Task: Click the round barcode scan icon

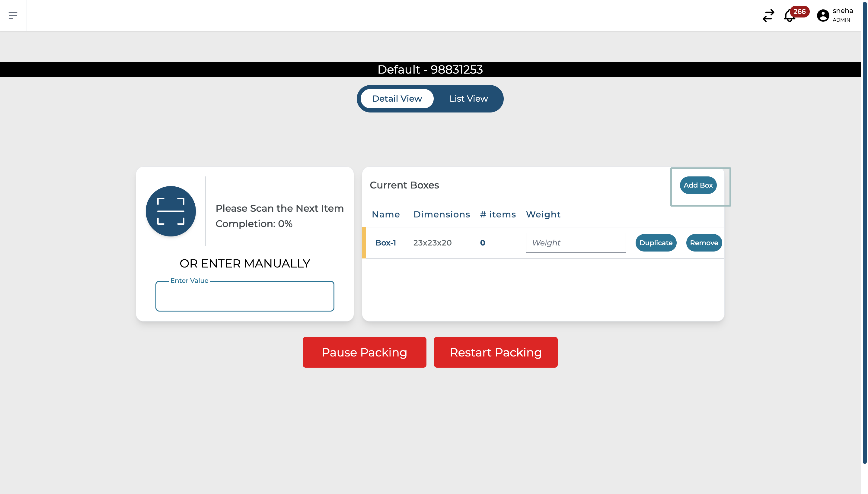Action: (171, 211)
